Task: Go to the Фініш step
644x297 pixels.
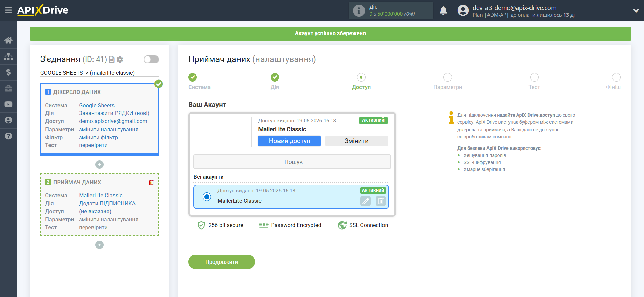Action: [616, 77]
